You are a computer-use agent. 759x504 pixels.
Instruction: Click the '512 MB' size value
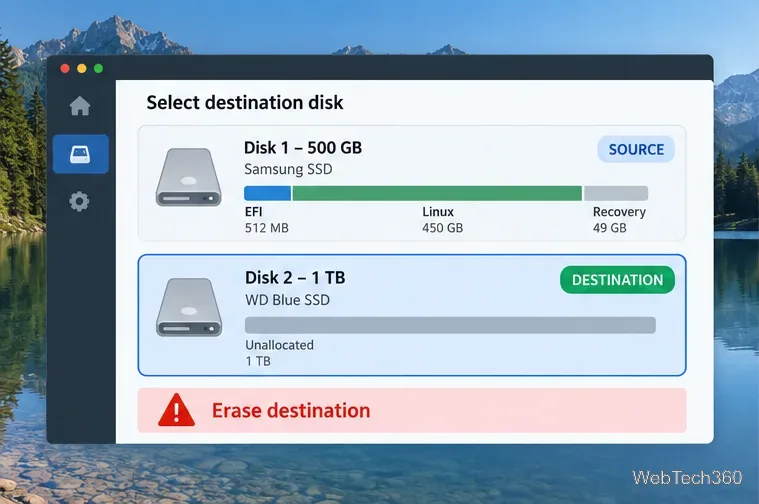point(267,228)
